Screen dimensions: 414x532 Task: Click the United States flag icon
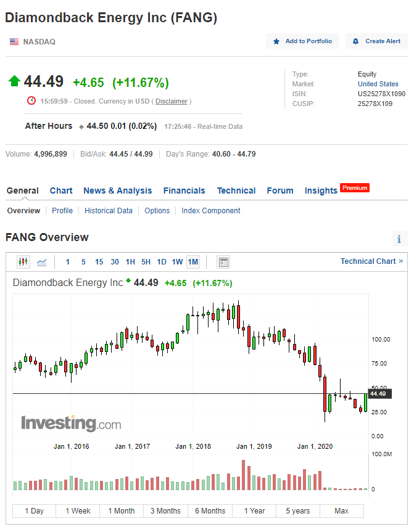click(x=14, y=42)
